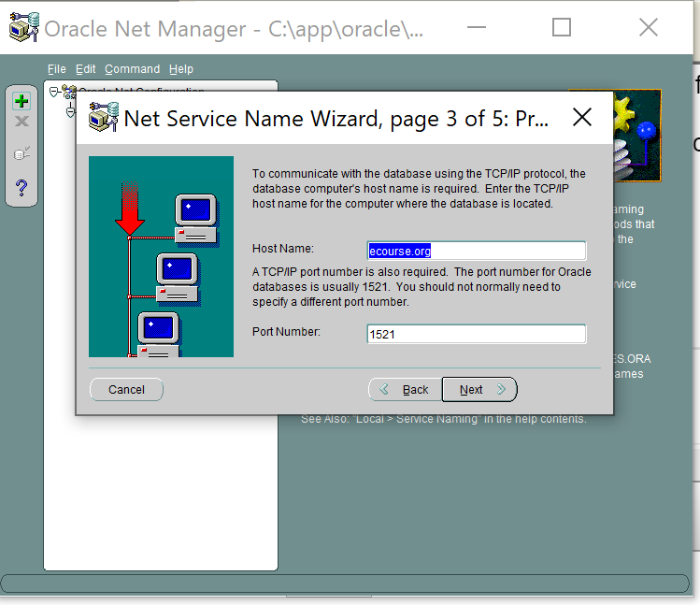700x605 pixels.
Task: Maximize the Oracle Net Manager window
Action: (561, 28)
